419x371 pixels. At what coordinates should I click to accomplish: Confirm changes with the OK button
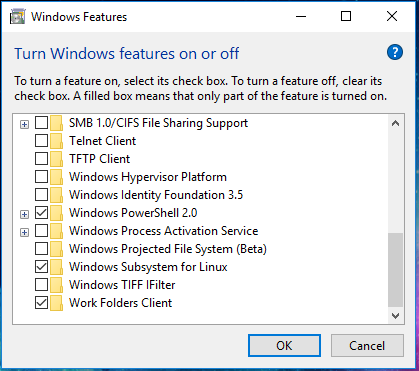[x=284, y=346]
